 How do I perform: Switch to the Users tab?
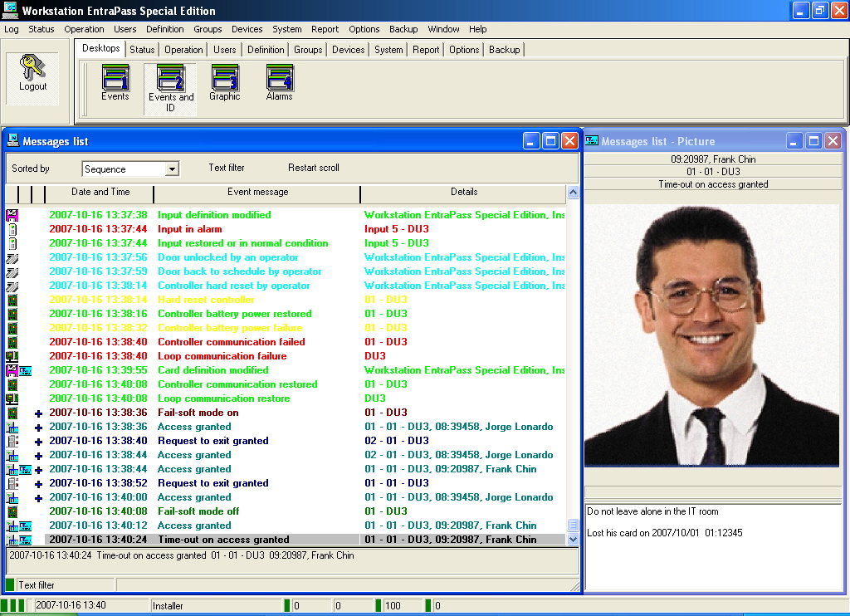224,50
